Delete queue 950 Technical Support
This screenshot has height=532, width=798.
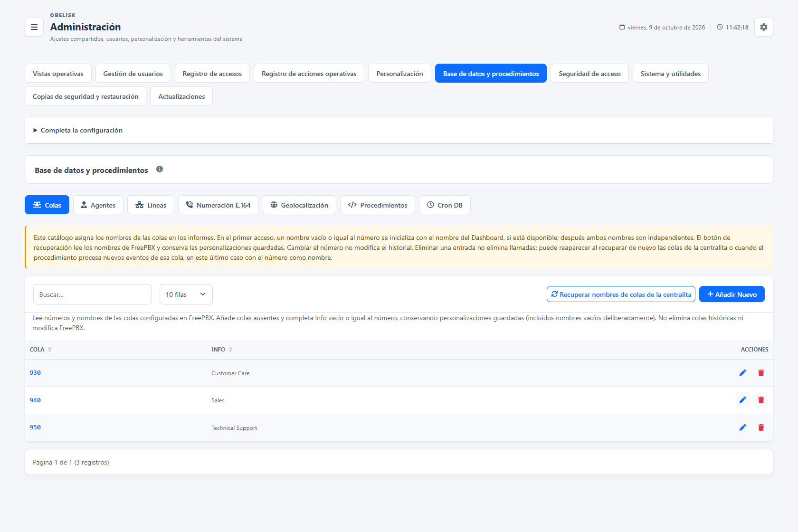pos(761,427)
